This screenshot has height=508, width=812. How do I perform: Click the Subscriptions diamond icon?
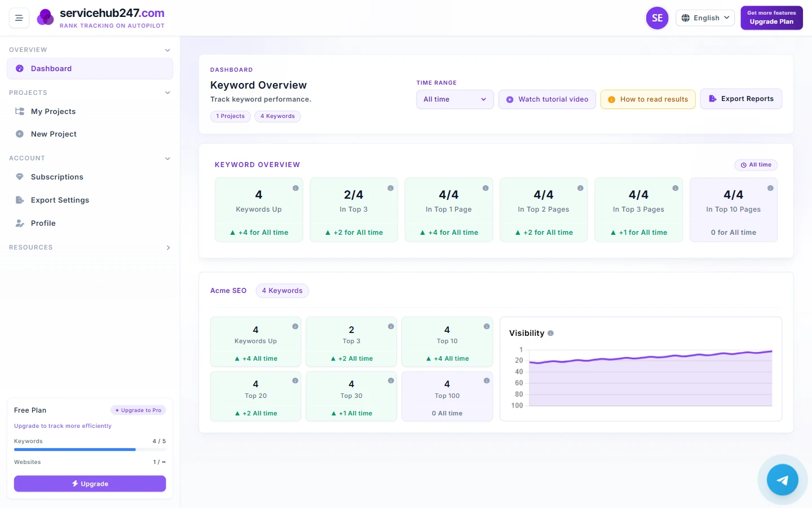20,177
